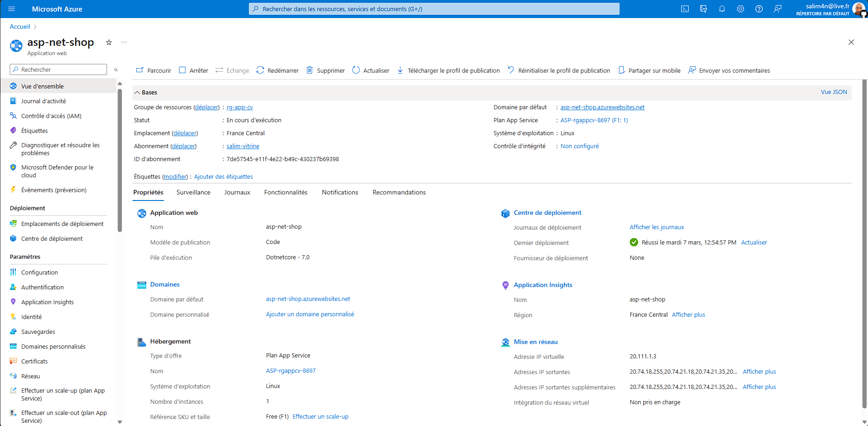Click Ajouter un domaine personnalisé
868x426 pixels.
tap(310, 314)
